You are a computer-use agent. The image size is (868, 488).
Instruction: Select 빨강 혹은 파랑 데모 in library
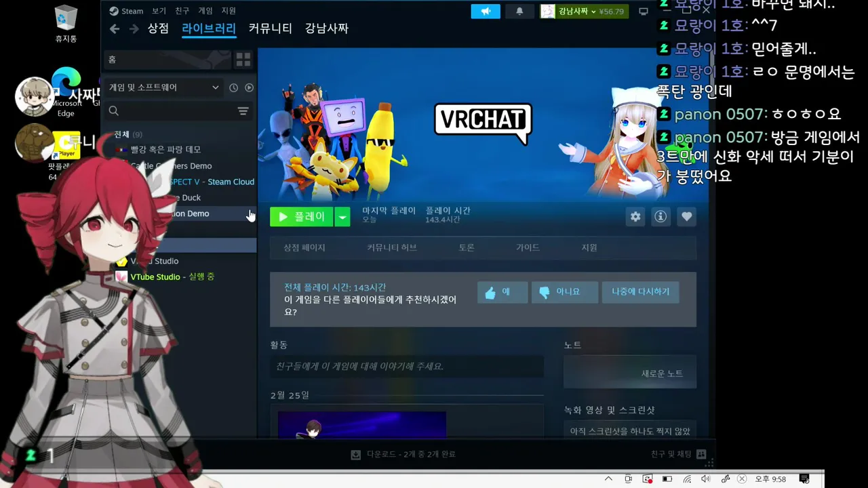pos(165,149)
